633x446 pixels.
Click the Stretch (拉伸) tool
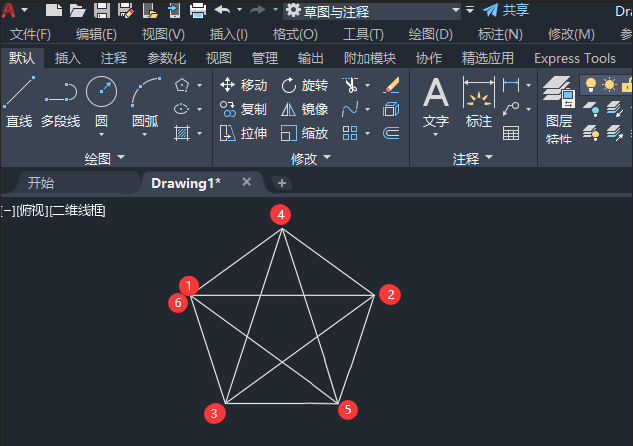243,133
